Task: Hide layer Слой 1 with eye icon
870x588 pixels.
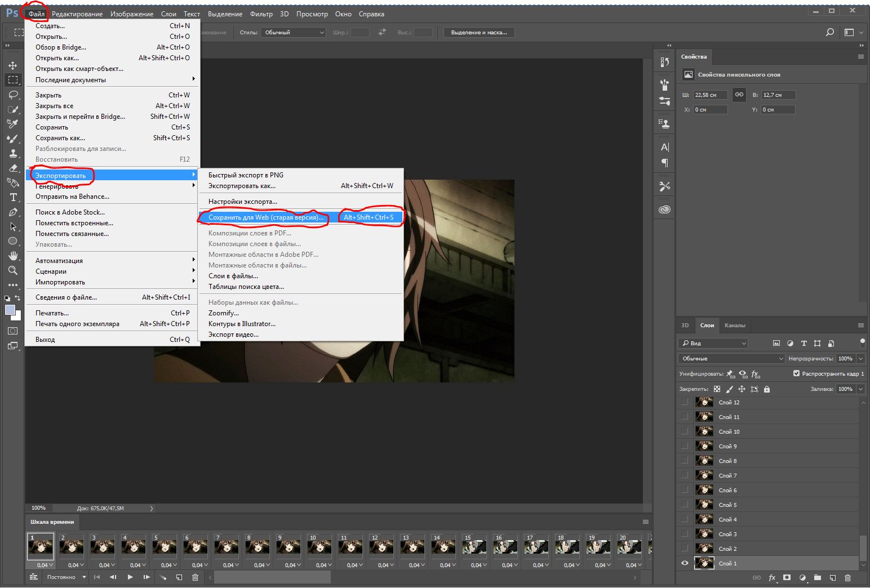Action: click(x=685, y=563)
